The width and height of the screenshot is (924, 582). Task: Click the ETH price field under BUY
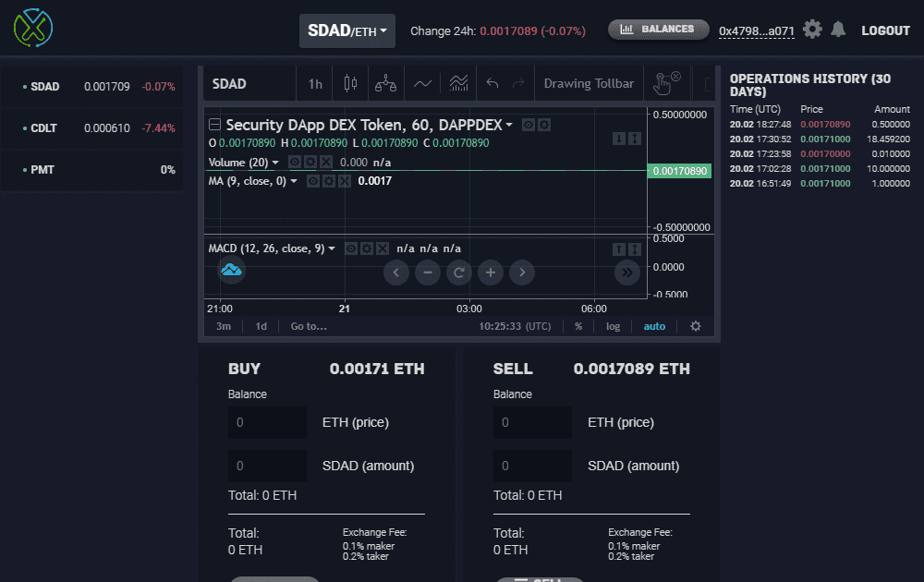pyautogui.click(x=267, y=422)
